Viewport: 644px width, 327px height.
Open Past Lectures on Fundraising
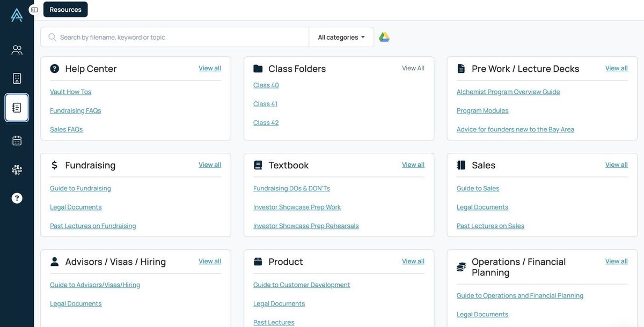pos(93,226)
